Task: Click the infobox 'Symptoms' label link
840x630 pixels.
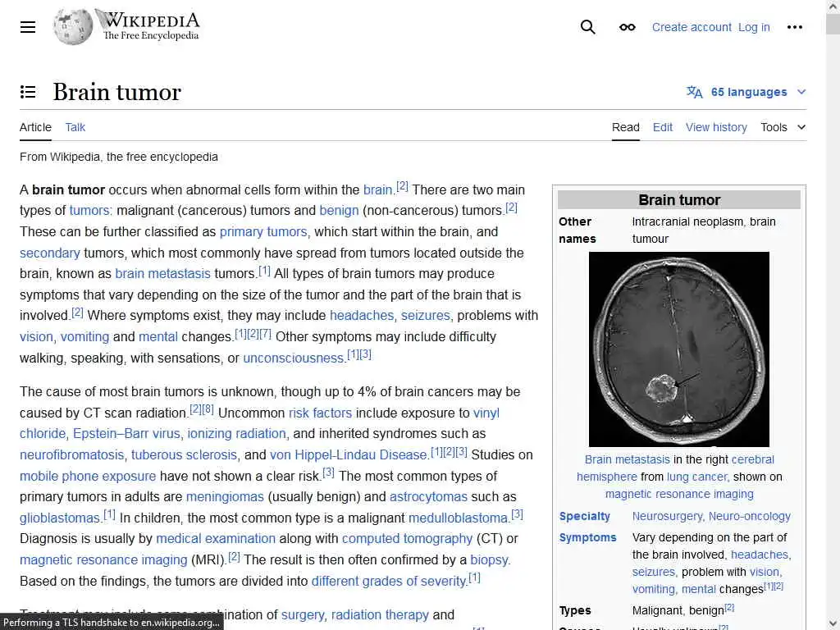Action: 587,538
